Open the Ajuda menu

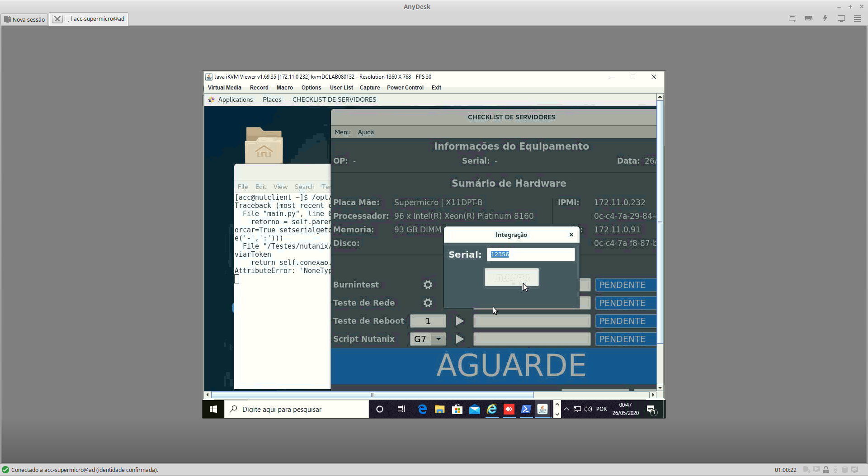coord(366,132)
